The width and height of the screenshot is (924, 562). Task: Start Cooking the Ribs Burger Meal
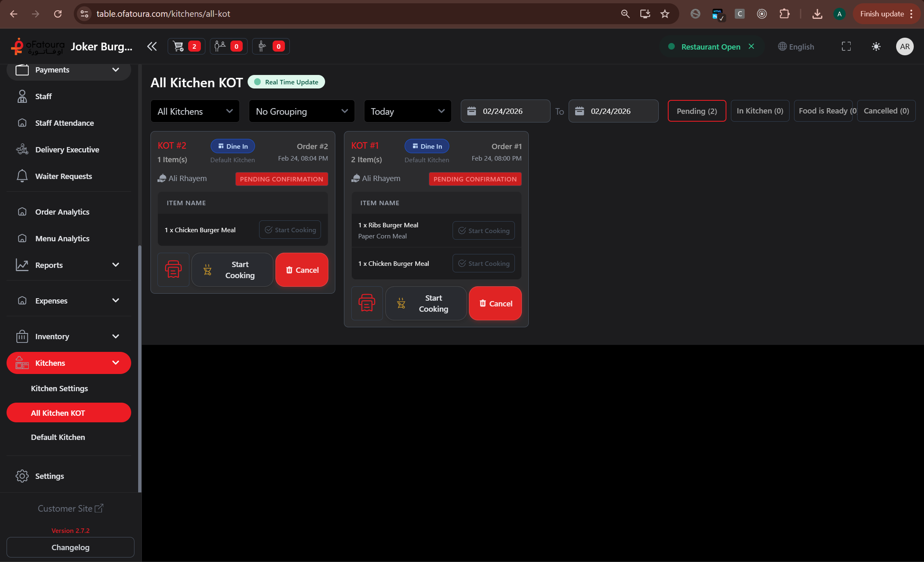(483, 230)
